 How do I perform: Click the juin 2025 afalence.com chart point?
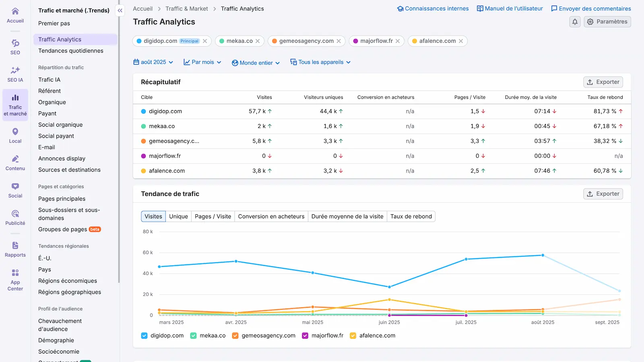389,300
